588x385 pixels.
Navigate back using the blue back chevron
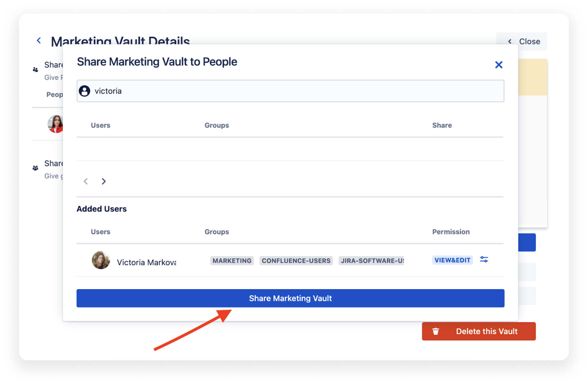pyautogui.click(x=38, y=40)
